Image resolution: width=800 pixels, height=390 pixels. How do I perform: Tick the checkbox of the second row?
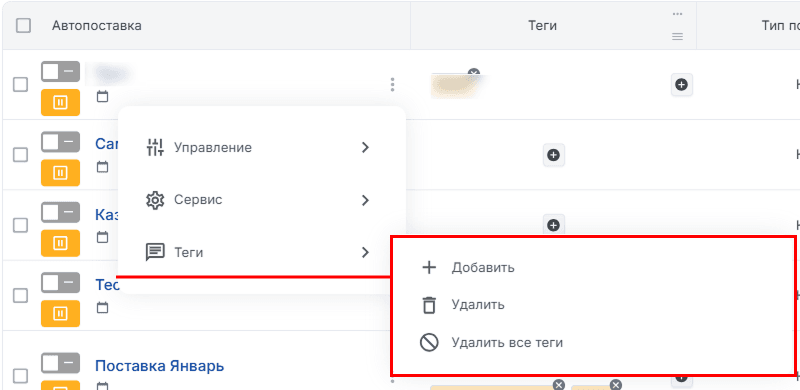click(x=20, y=155)
